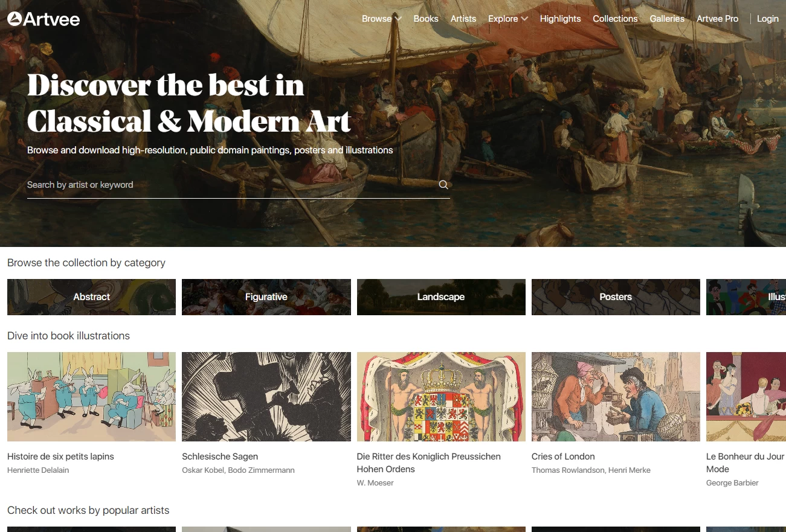Open the Schlesische Sagen book title
Image resolution: width=786 pixels, height=532 pixels.
tap(220, 457)
